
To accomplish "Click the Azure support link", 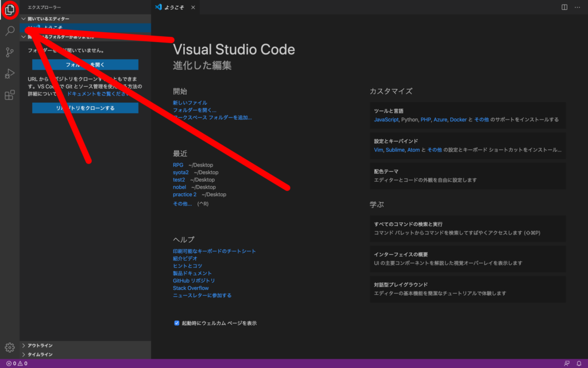I will pos(440,120).
